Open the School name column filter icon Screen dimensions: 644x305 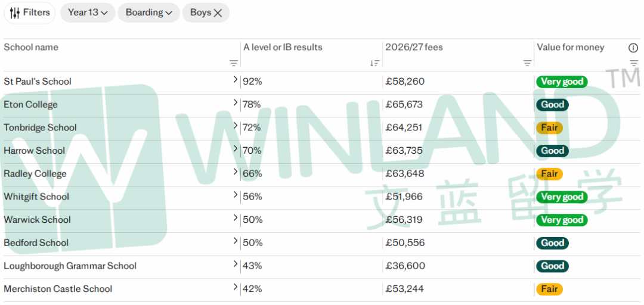(x=234, y=63)
